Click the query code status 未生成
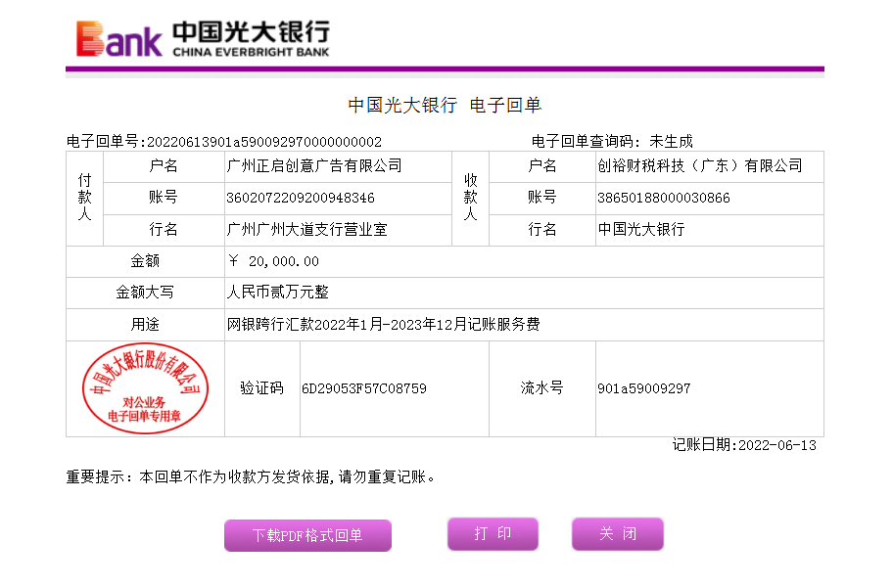 [x=671, y=141]
